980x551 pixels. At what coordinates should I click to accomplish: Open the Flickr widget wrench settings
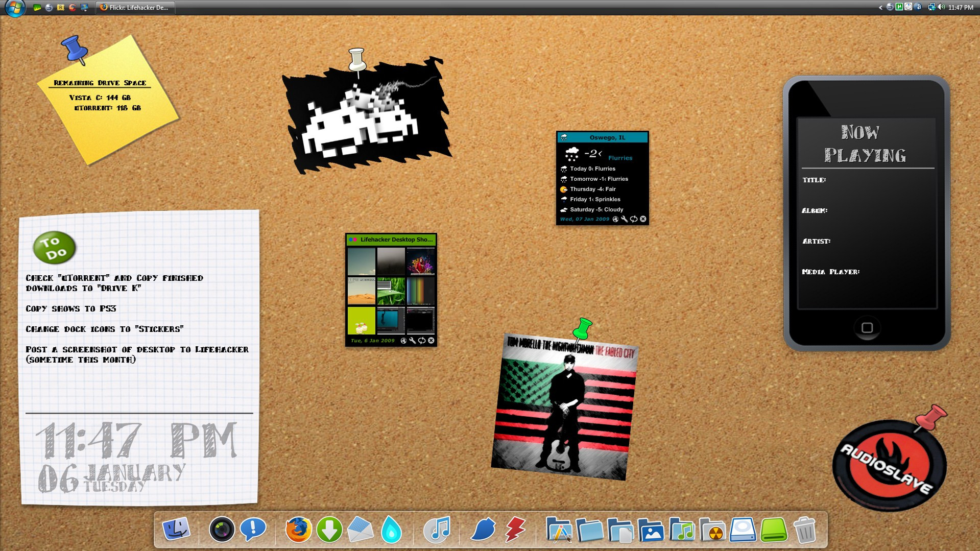(x=412, y=341)
